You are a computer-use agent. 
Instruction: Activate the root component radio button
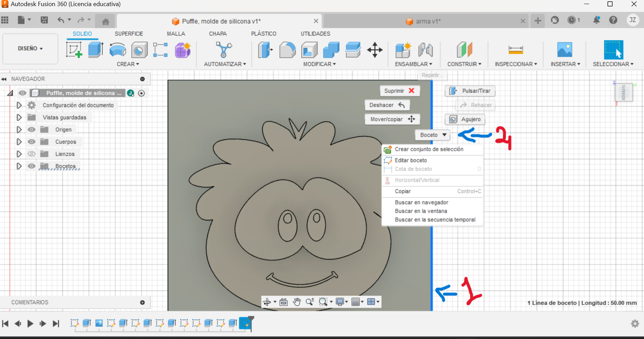[142, 93]
